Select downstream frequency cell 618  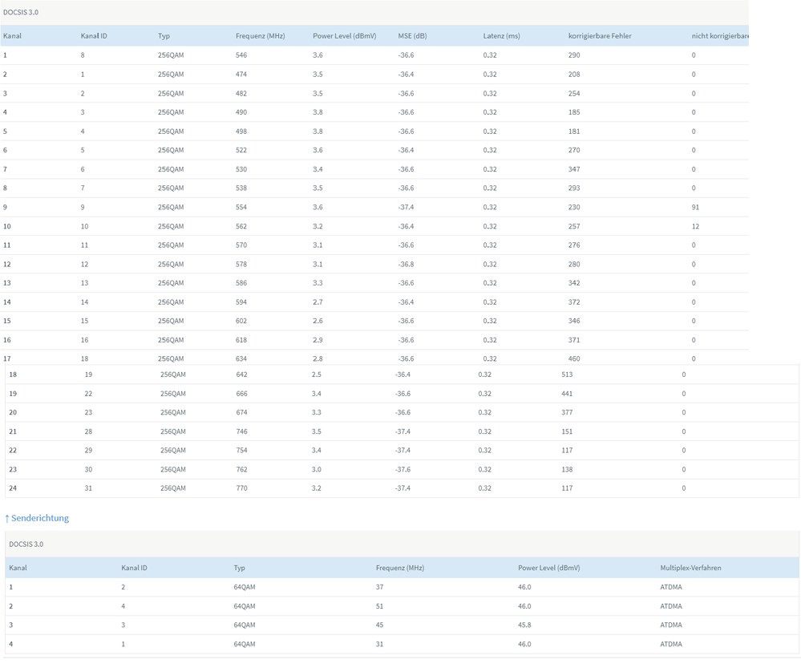coord(241,340)
